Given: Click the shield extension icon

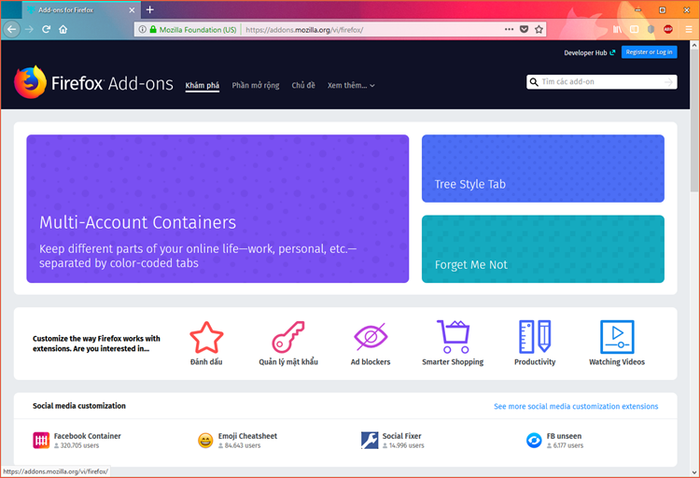Looking at the screenshot, I should coord(651,29).
